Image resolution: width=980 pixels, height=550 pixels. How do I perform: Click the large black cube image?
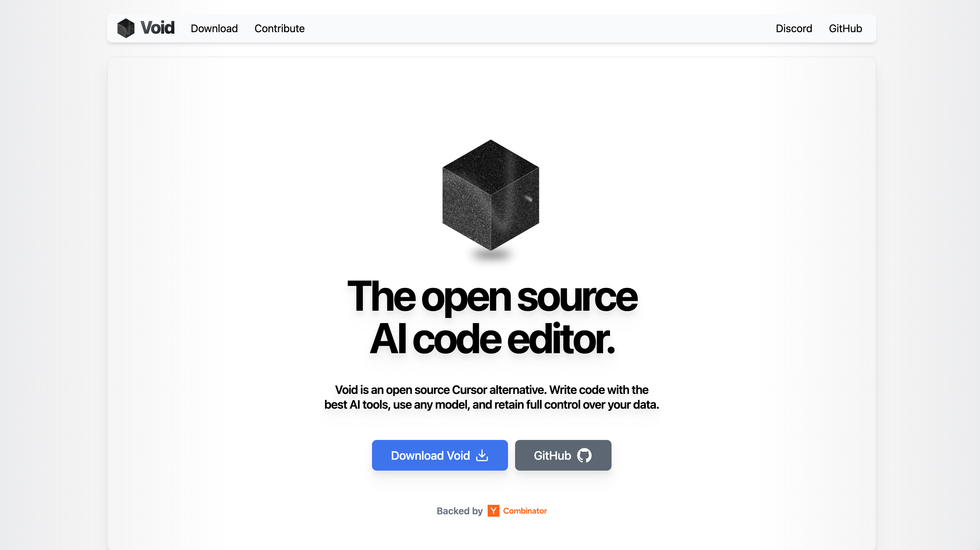tap(490, 195)
